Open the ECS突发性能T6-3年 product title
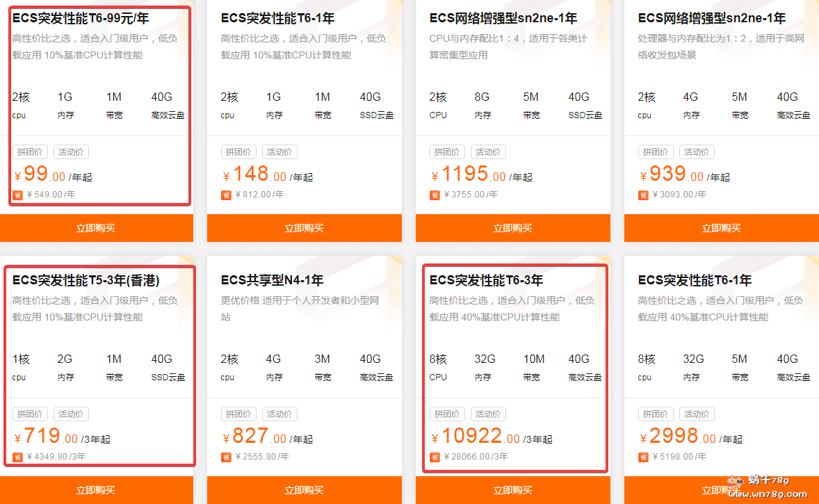The image size is (819, 504). [486, 280]
